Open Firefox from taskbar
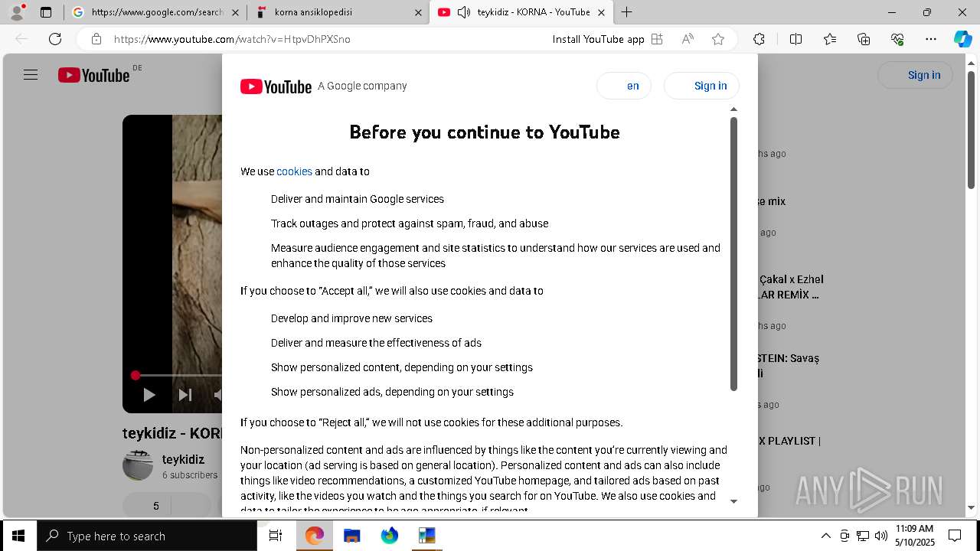Screen dimensions: 980x551 (390, 536)
